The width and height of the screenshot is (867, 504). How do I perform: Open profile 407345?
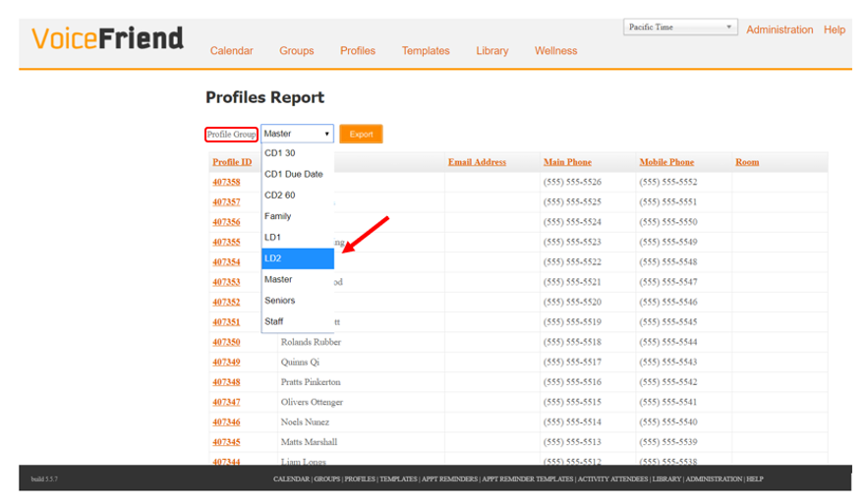[x=226, y=442]
